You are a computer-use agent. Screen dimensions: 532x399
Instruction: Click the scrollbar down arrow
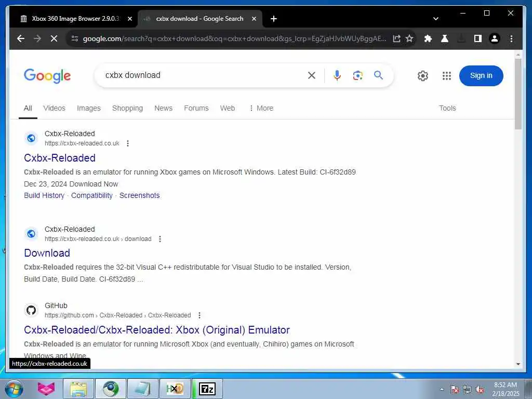point(518,364)
